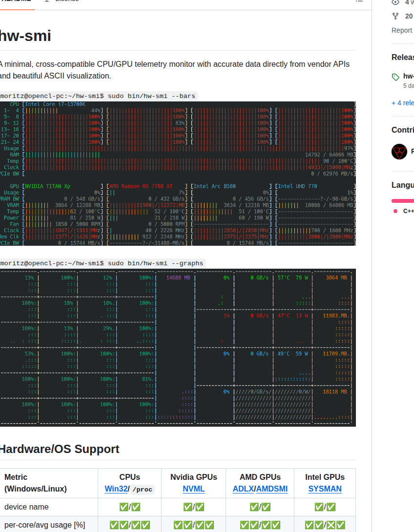Open the ADLX link
Image resolution: width=414 pixels, height=532 pixels.
tap(243, 489)
